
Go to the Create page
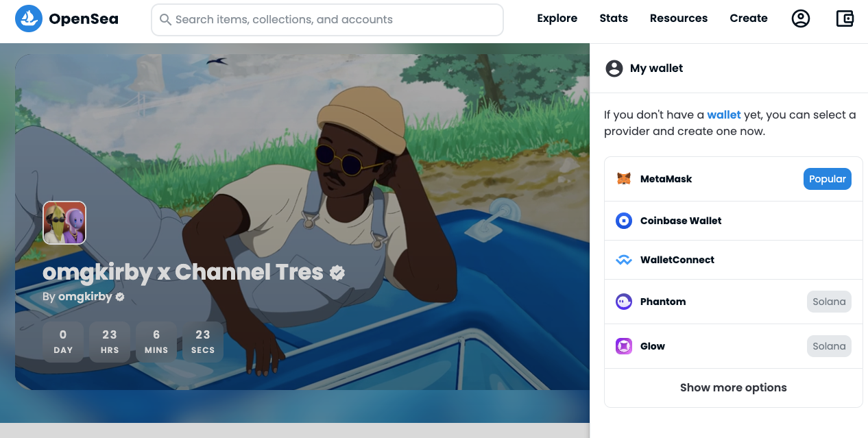748,19
